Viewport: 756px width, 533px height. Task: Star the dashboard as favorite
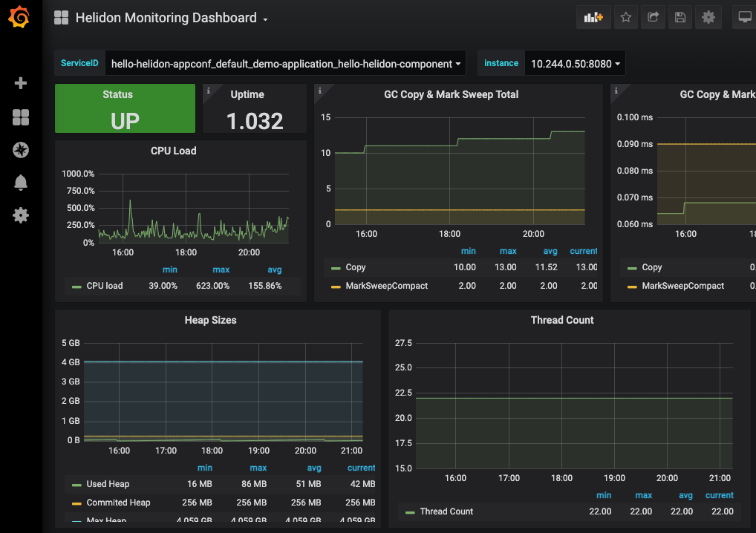[x=626, y=17]
